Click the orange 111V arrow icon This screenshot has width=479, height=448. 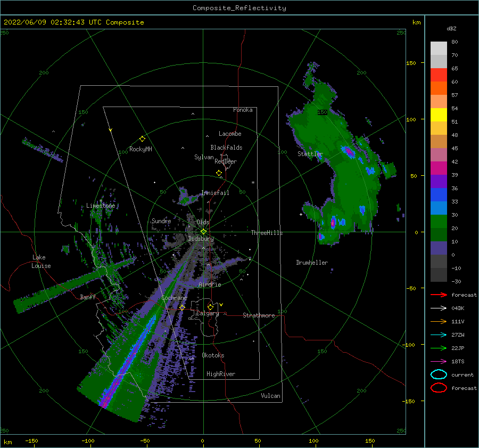439,321
